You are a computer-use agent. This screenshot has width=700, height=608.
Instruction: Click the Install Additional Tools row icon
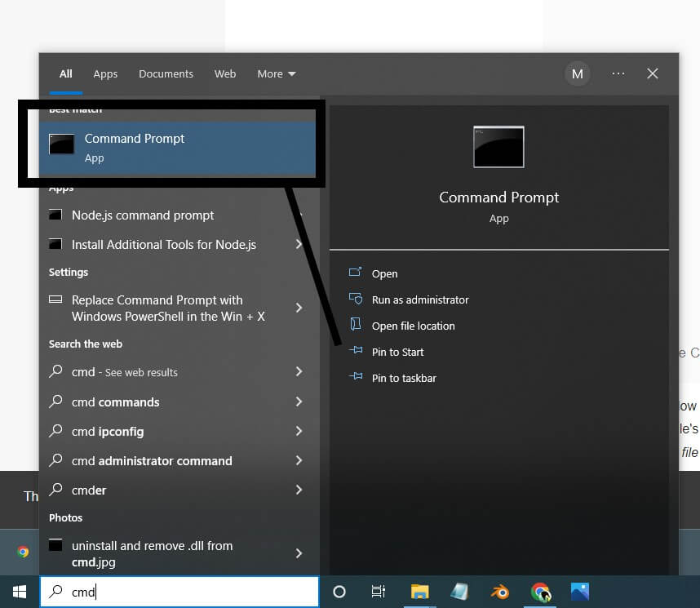(55, 244)
